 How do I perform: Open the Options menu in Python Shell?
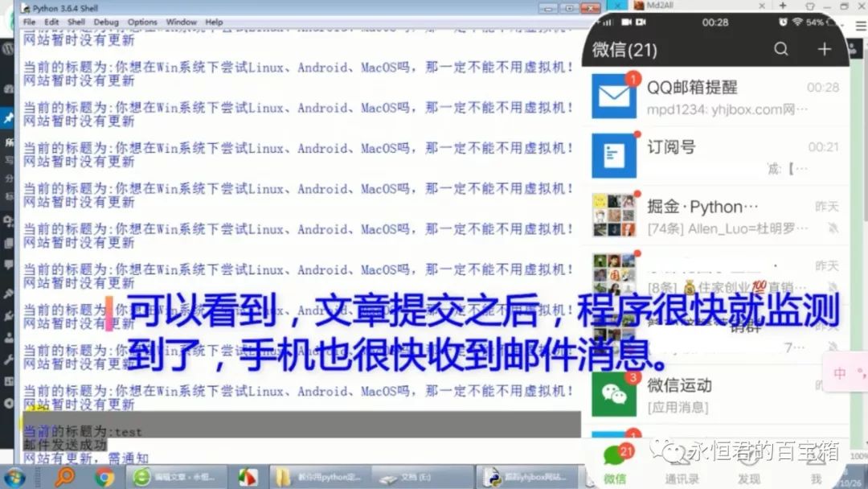[x=142, y=23]
